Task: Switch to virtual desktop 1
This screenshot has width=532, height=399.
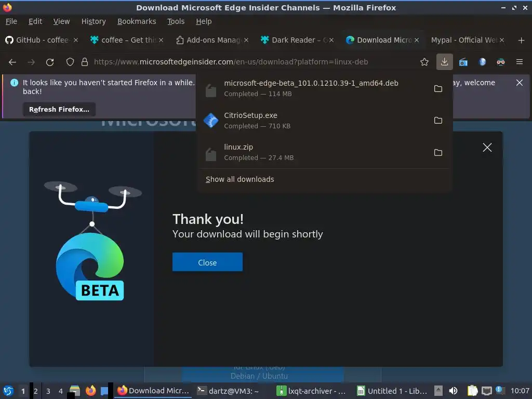Action: (23, 391)
